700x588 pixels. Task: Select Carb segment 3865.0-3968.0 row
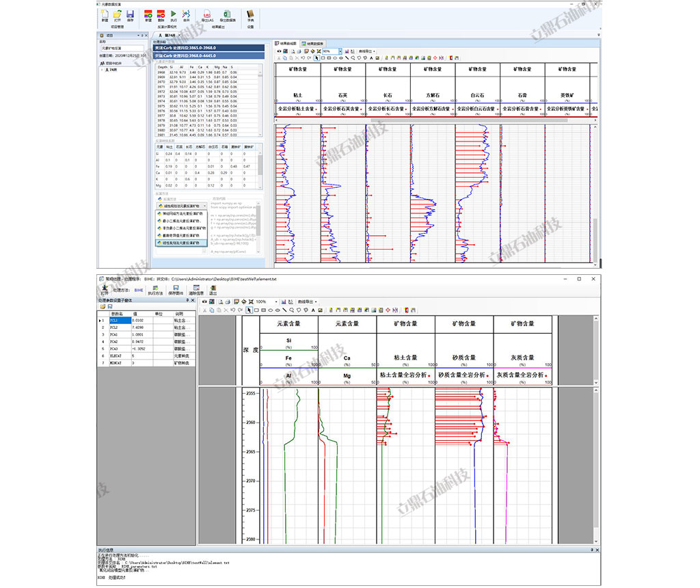click(x=209, y=48)
